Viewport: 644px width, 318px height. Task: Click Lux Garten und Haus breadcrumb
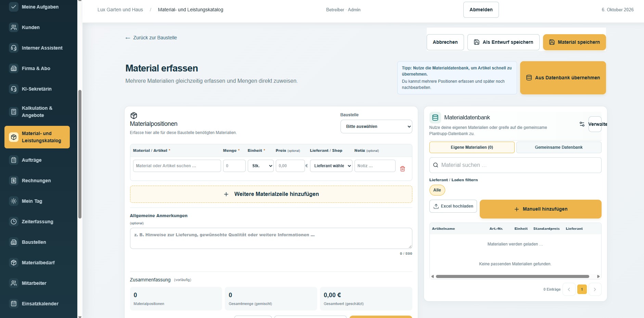pyautogui.click(x=120, y=10)
